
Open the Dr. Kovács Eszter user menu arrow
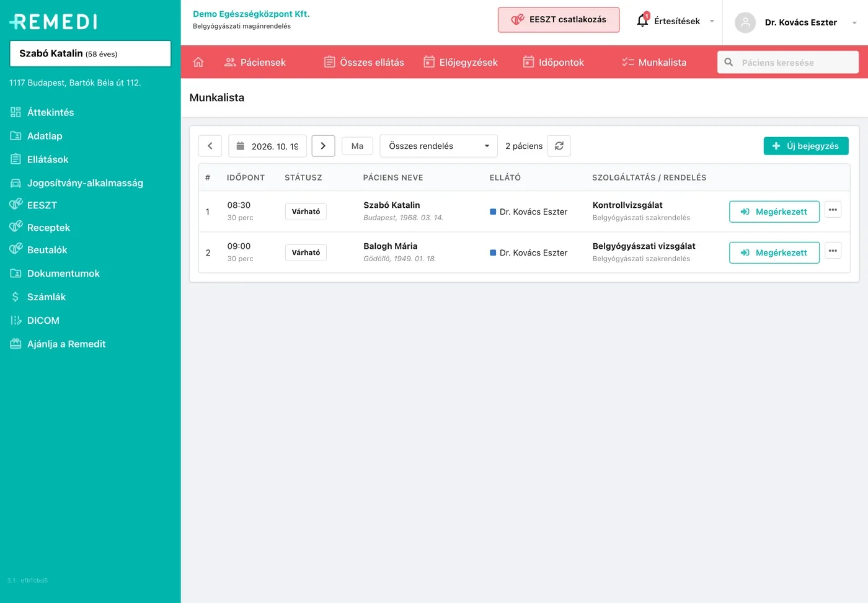point(854,23)
